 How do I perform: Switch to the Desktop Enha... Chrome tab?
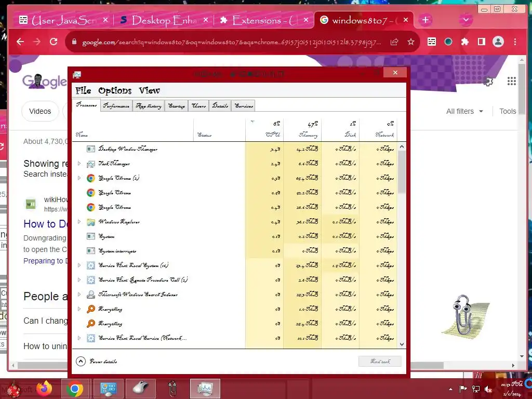[x=164, y=20]
